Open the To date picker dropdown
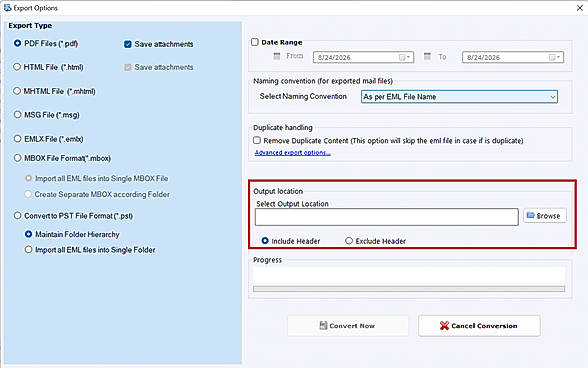588x368 pixels. [x=555, y=57]
